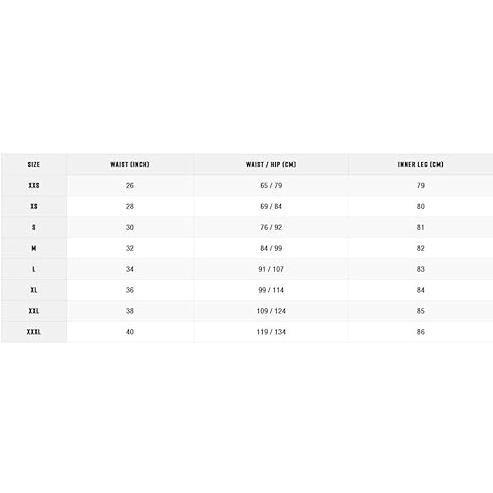The width and height of the screenshot is (493, 493).
Task: Click waist value 26 inch cell
Action: point(130,185)
